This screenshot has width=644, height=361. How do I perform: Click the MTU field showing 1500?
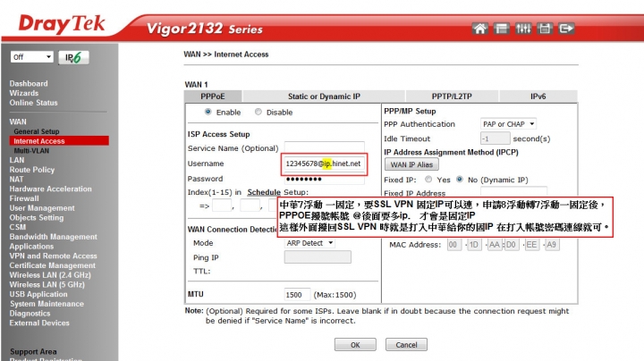[x=297, y=295]
